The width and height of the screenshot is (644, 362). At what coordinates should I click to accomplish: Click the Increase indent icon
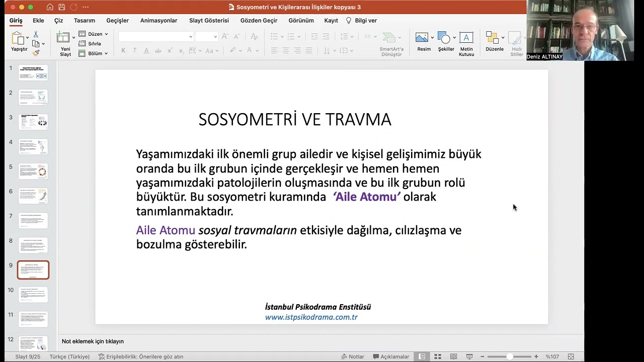coord(326,36)
